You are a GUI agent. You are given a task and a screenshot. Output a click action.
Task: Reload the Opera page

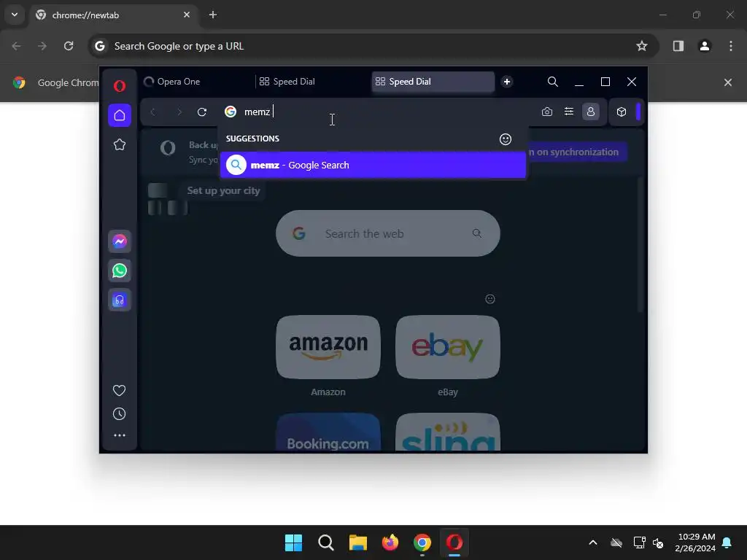click(x=202, y=112)
